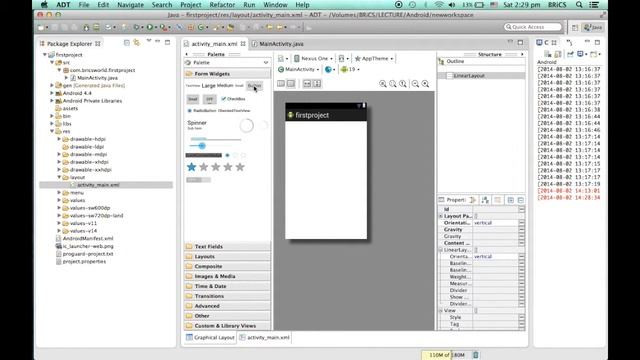This screenshot has width=640, height=360.
Task: Open the Project menu
Action: click(191, 5)
